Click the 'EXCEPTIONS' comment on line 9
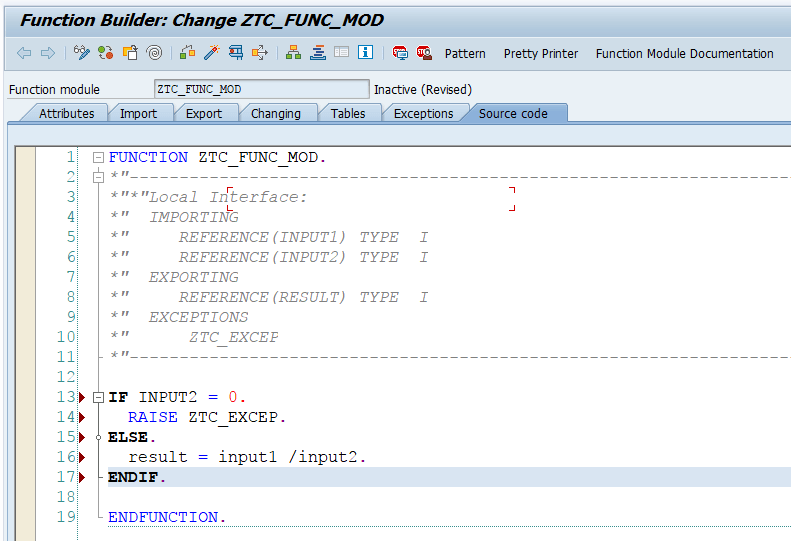 (x=198, y=317)
